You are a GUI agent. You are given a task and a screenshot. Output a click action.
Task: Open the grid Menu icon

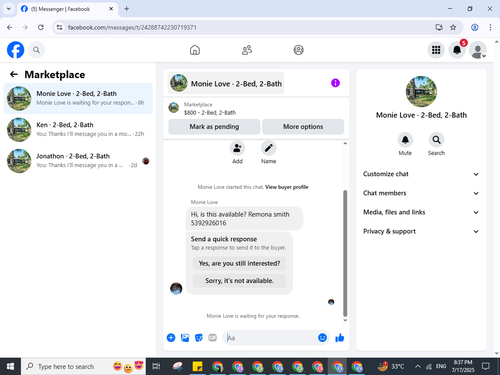click(x=436, y=50)
